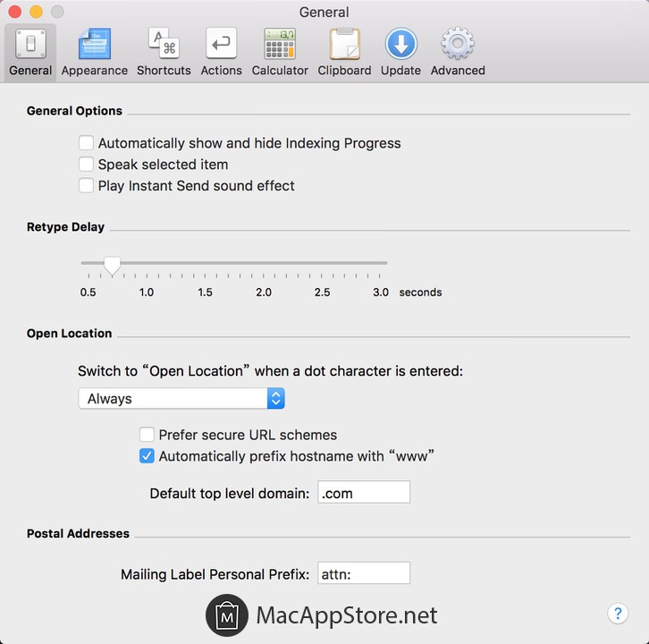
Task: Open the Shortcuts preferences pane
Action: tap(164, 52)
